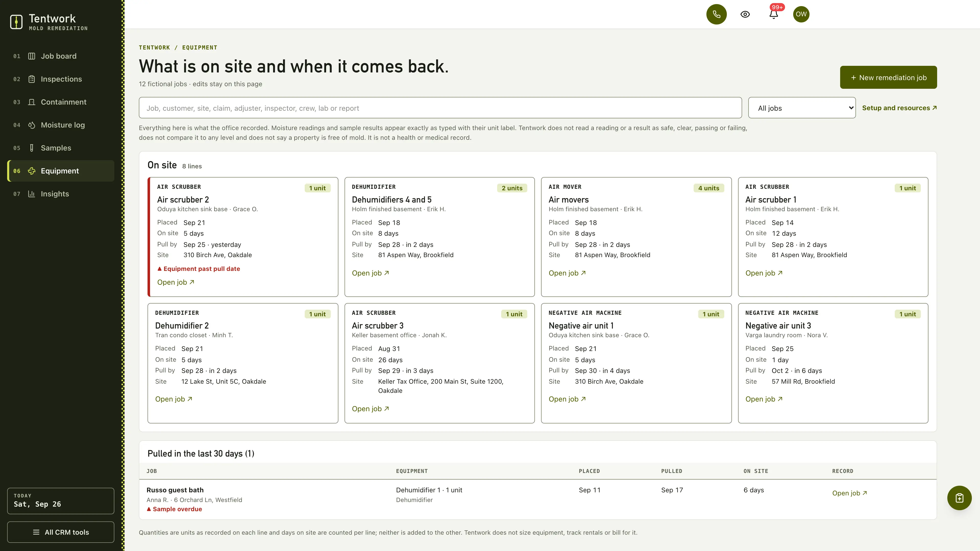Open job link for Russo guest bath
This screenshot has height=551, width=980.
(x=849, y=493)
